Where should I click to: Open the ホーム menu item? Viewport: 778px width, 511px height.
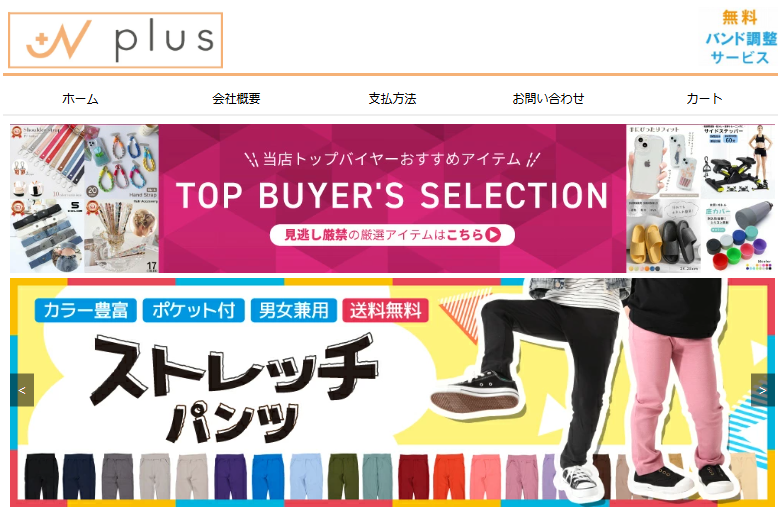[80, 99]
